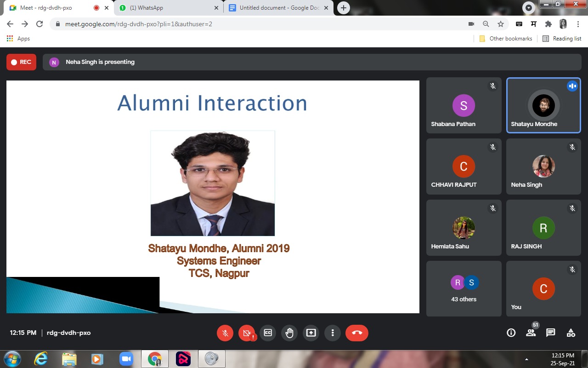
Task: Show hidden system tray icons arrow
Action: [526, 359]
